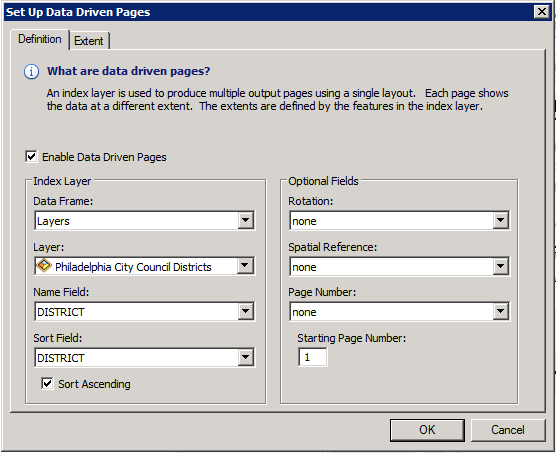Expand the Name Field dropdown arrow
The height and width of the screenshot is (453, 556).
coord(245,311)
